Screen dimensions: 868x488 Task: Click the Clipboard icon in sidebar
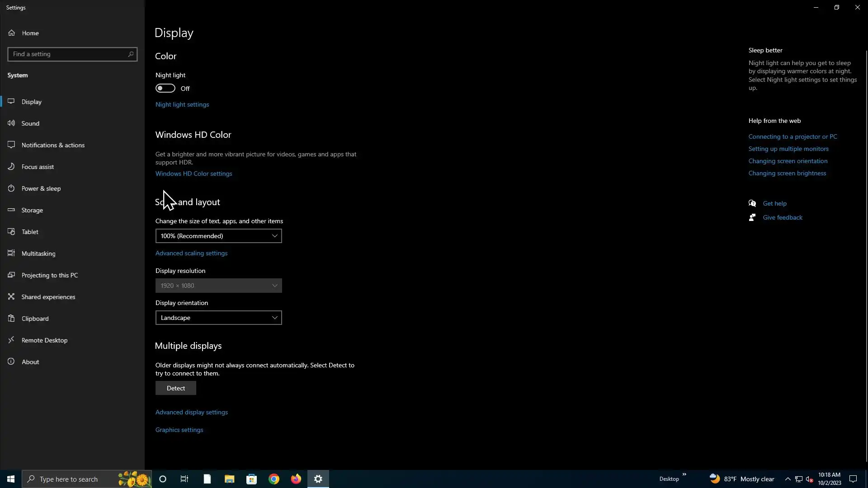(x=11, y=318)
